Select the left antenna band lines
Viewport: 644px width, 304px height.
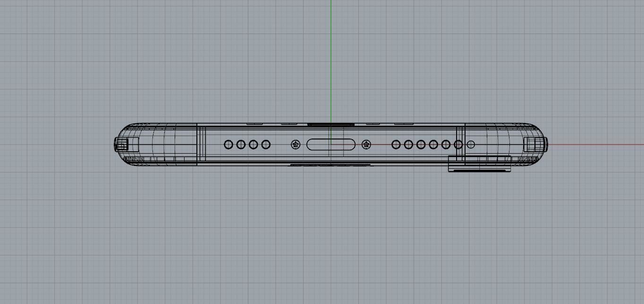coord(201,144)
